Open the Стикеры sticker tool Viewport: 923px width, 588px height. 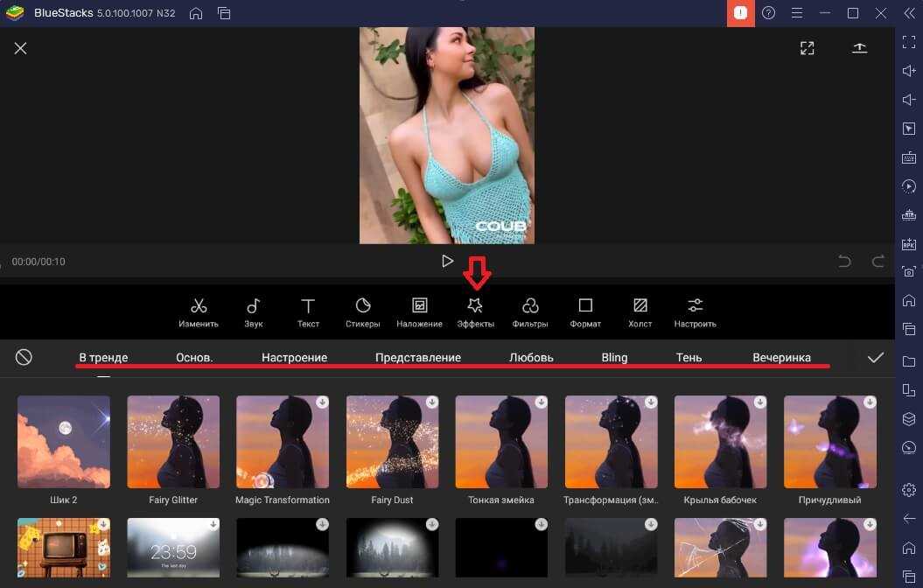[x=363, y=311]
